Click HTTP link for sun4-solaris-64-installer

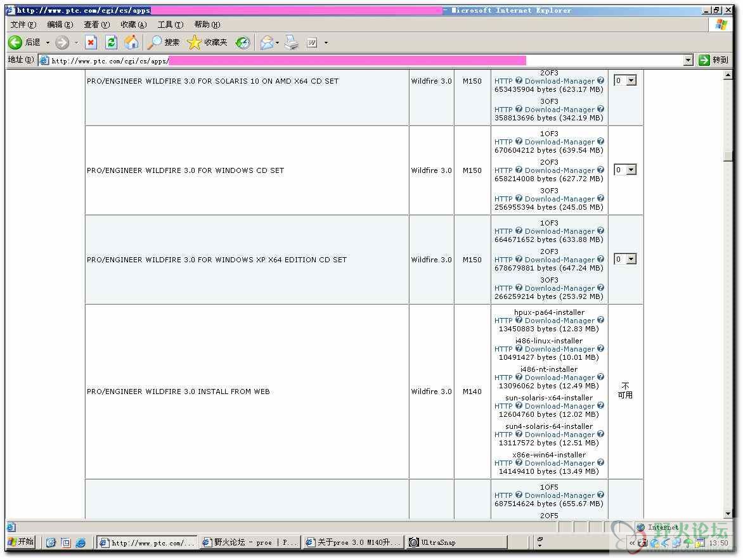[x=504, y=435]
